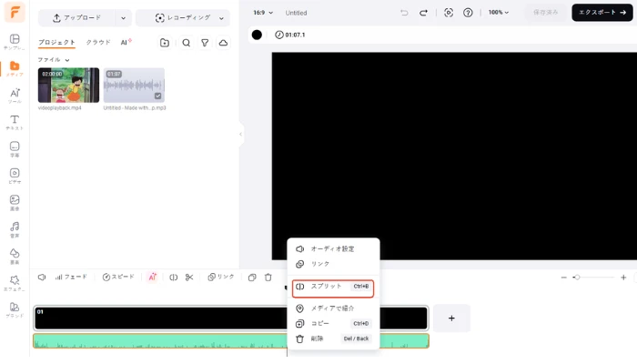Click the 保存済み saved status button
Viewport: 637px width, 364px height.
coord(546,13)
